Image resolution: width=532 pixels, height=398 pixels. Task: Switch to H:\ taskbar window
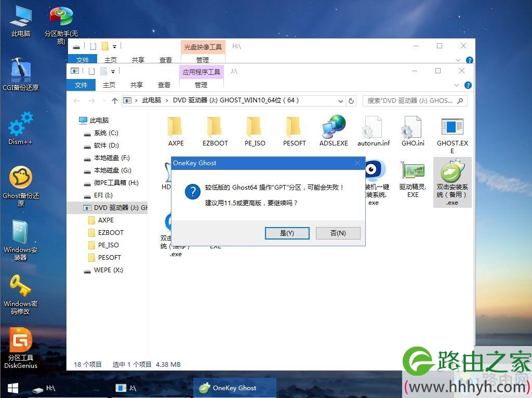68,388
